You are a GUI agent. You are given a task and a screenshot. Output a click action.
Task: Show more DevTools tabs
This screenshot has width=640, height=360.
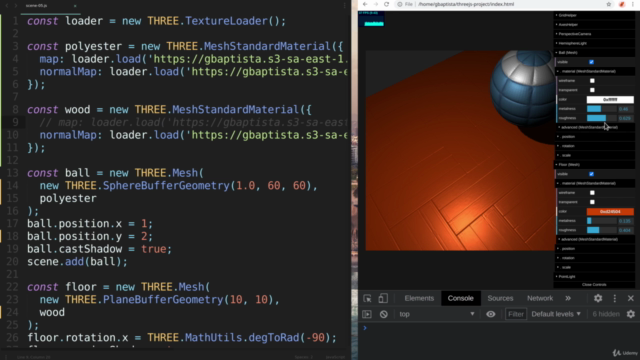[x=568, y=298]
